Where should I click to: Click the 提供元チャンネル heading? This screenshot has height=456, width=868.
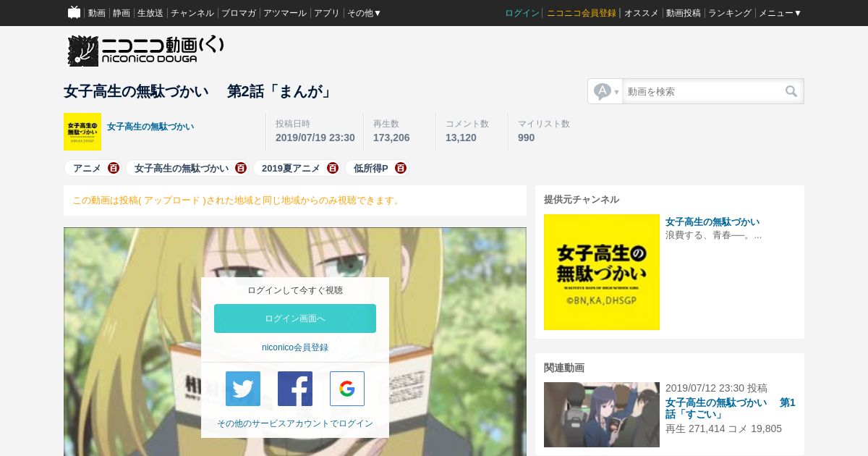point(582,199)
